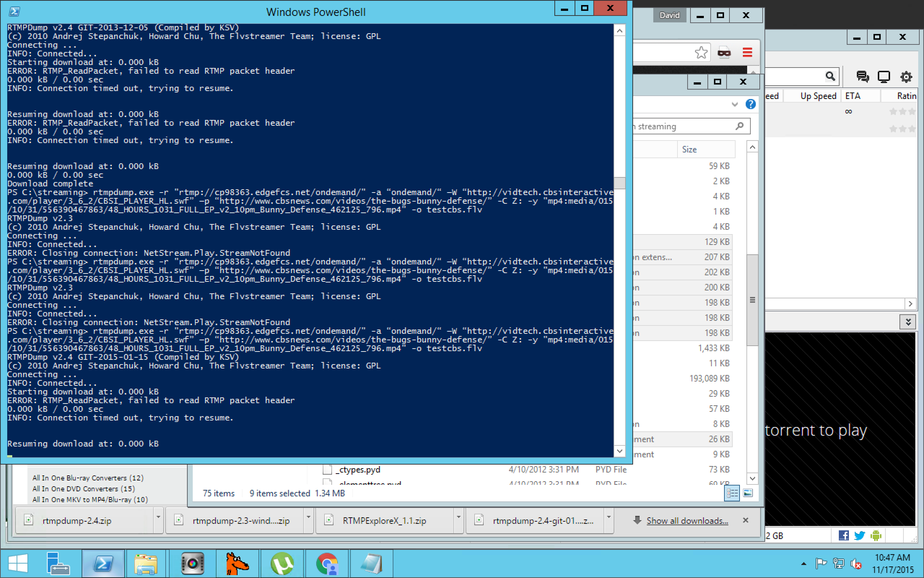
Task: Sort Explorer files by Size column
Action: pyautogui.click(x=706, y=150)
